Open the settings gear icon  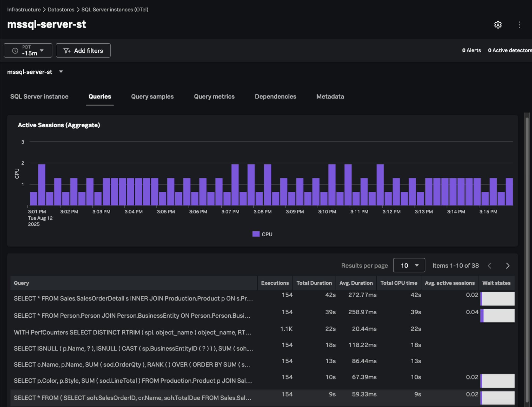point(497,25)
